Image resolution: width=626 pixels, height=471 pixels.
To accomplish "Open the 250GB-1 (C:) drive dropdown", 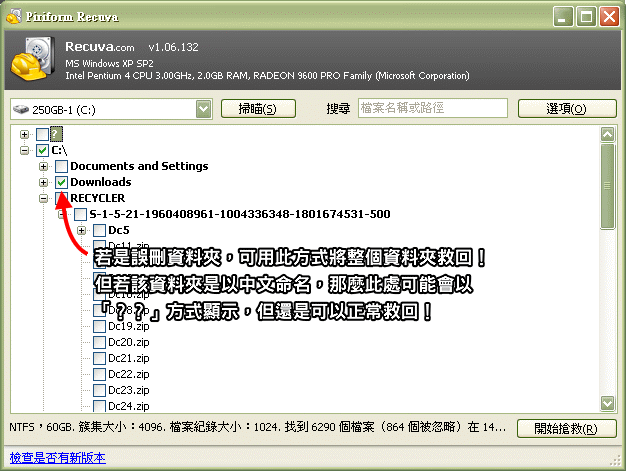I will [204, 109].
